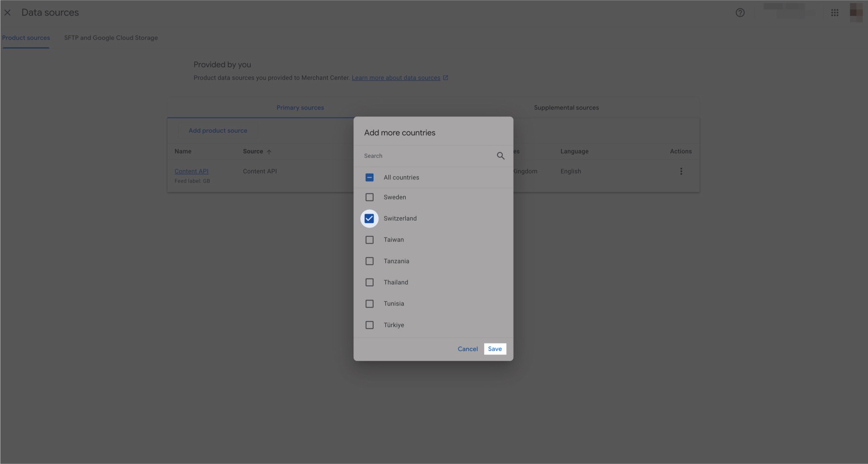This screenshot has height=464, width=868.
Task: Click the sort arrow next to Source column
Action: pyautogui.click(x=269, y=152)
